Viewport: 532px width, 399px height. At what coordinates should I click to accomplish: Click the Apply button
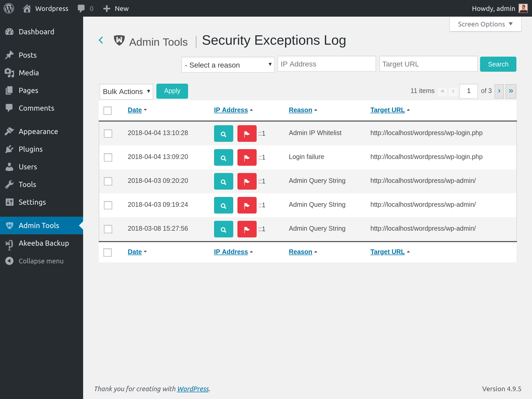click(172, 91)
